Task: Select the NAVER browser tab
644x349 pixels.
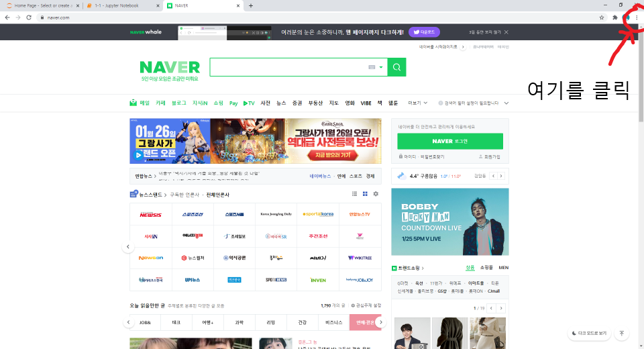Action: tap(203, 6)
